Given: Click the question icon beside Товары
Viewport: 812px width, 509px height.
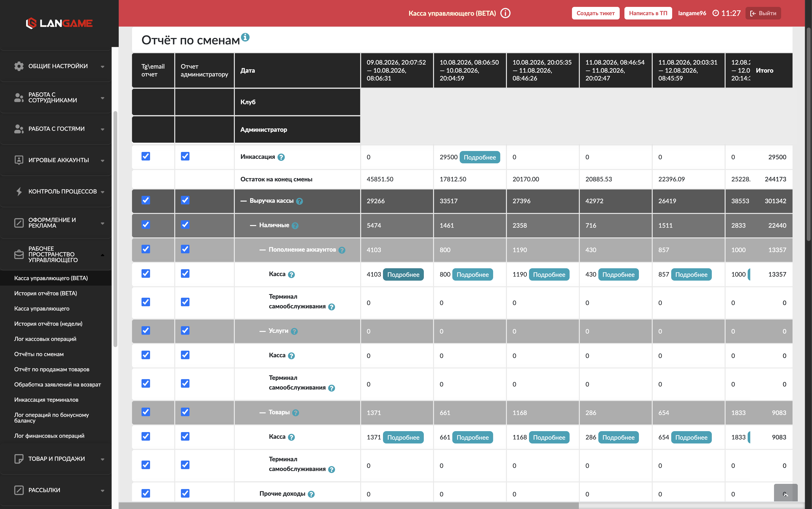Looking at the screenshot, I should click(295, 413).
